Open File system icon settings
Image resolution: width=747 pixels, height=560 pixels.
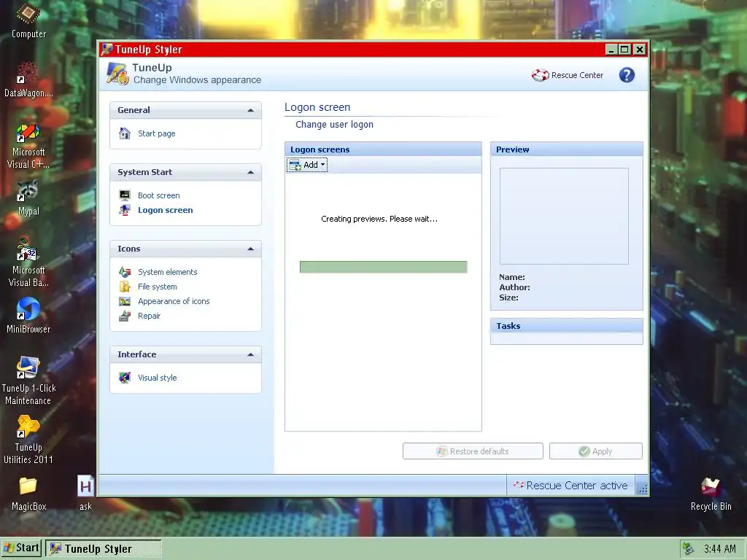pos(158,287)
